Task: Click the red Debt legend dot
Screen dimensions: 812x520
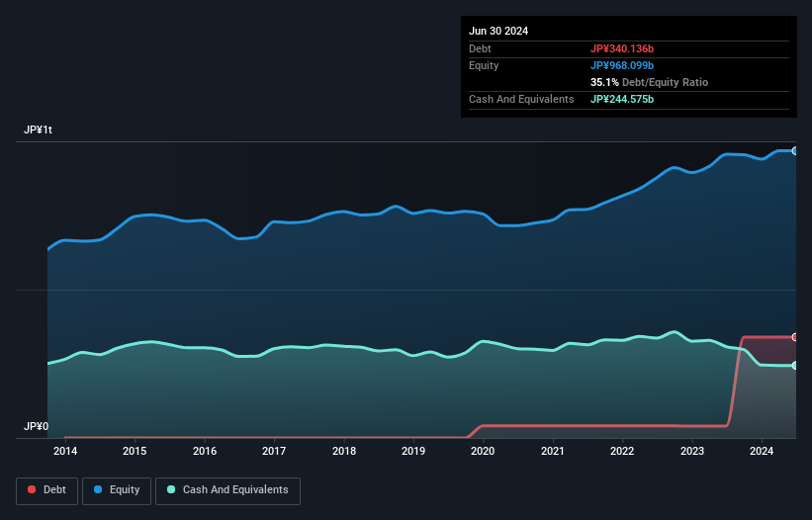Action: (x=32, y=489)
